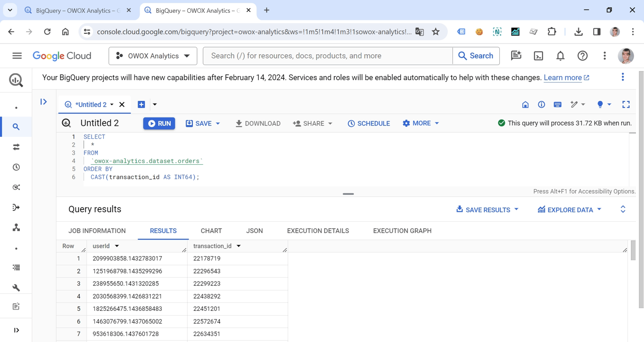The width and height of the screenshot is (644, 342).
Task: Click the page vertical scrollbar
Action: tap(641, 190)
